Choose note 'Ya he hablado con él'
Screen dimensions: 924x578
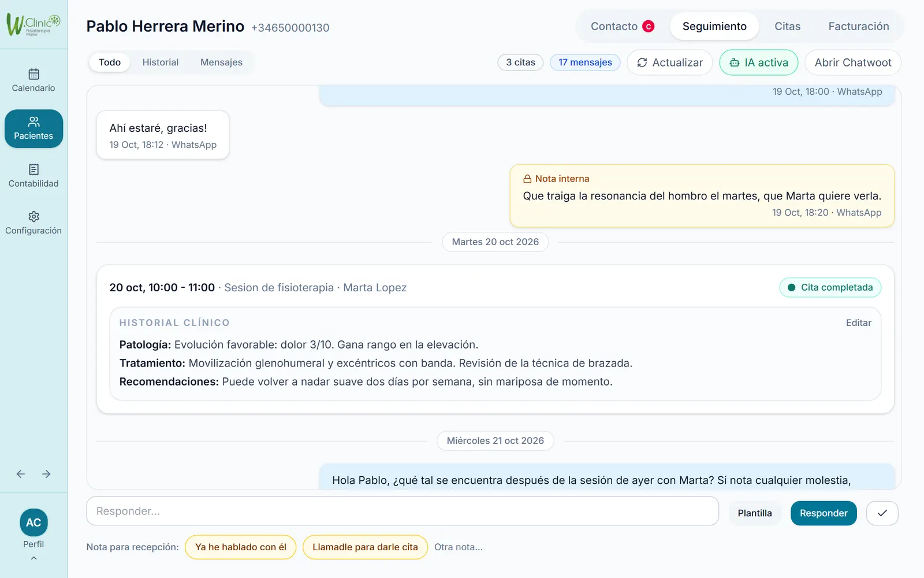pyautogui.click(x=240, y=547)
